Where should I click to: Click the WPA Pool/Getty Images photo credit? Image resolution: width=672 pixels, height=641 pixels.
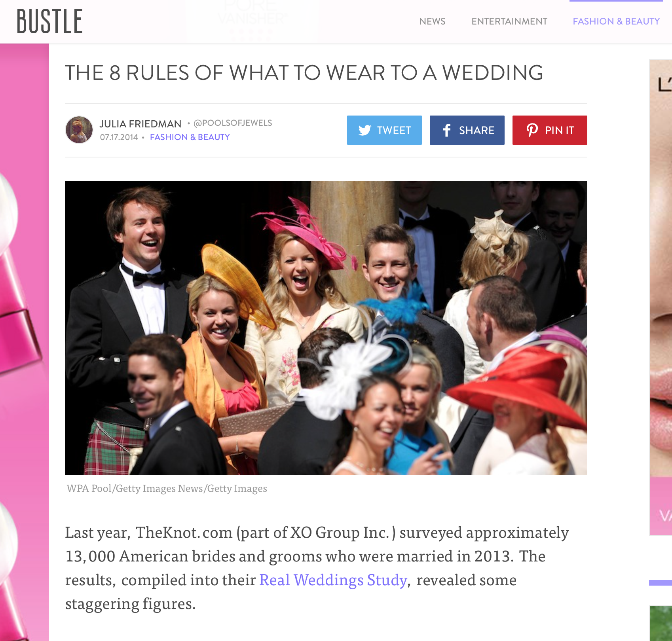167,489
